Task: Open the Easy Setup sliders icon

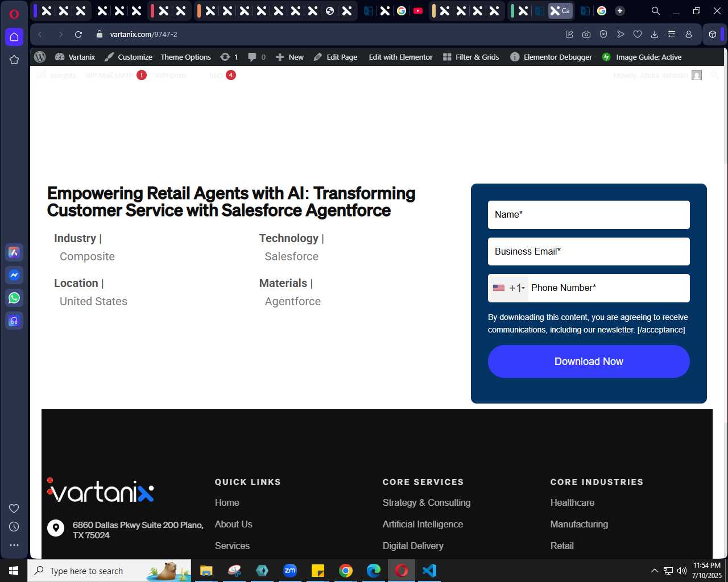Action: [x=672, y=35]
